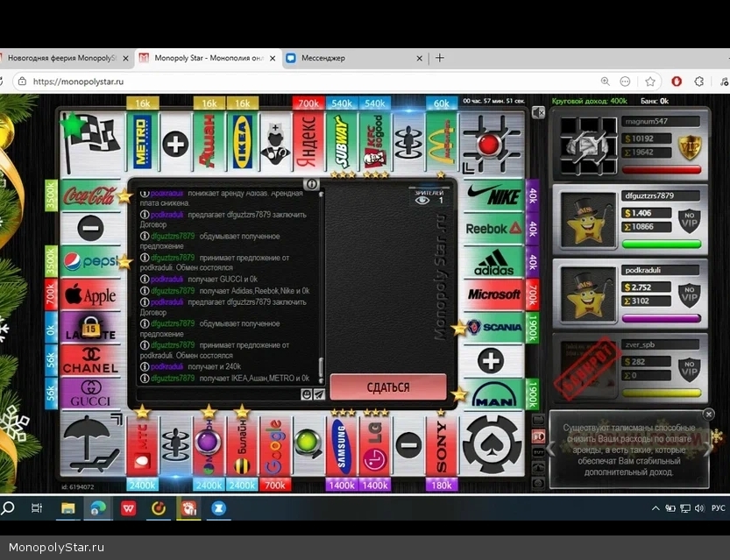
Task: Close the talisman tip popup
Action: click(708, 415)
